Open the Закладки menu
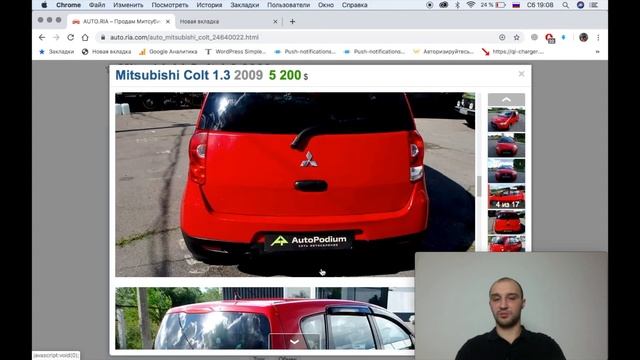Screen dimensions: 640x360 [x=244, y=5]
